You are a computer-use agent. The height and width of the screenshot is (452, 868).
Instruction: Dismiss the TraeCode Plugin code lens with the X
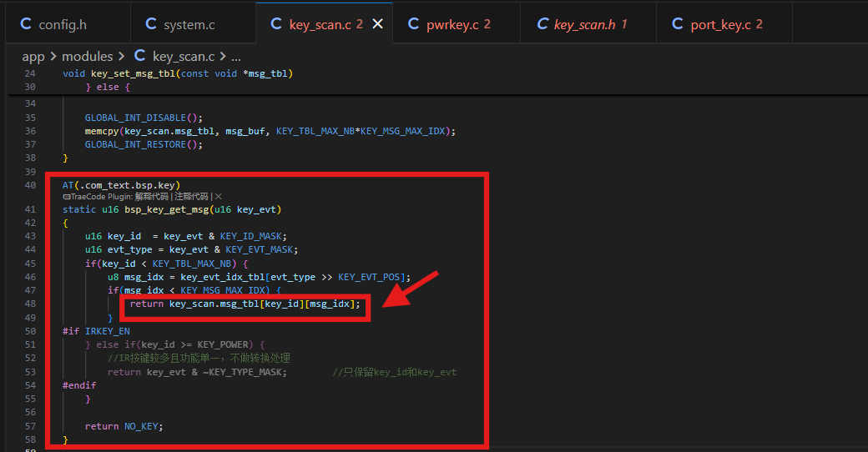[x=218, y=197]
